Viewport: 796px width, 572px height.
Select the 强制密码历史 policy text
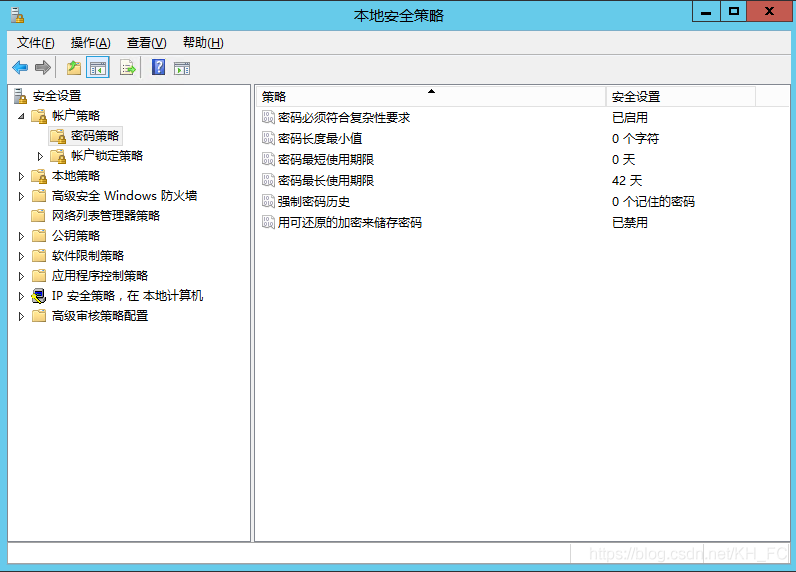tap(314, 202)
